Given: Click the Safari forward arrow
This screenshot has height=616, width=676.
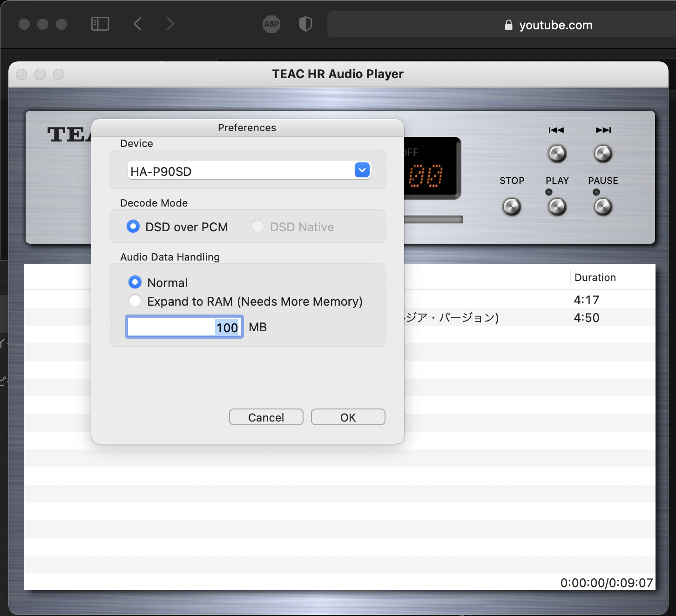Looking at the screenshot, I should pos(170,24).
